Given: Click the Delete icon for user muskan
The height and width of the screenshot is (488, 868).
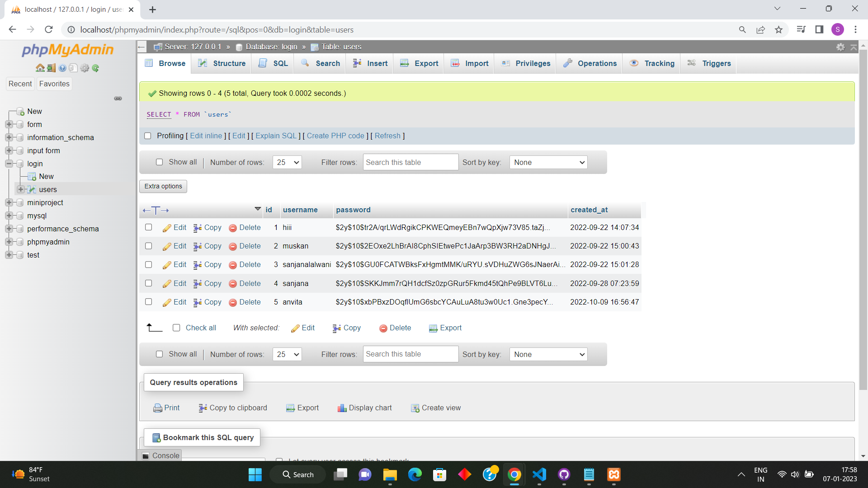Looking at the screenshot, I should (233, 247).
